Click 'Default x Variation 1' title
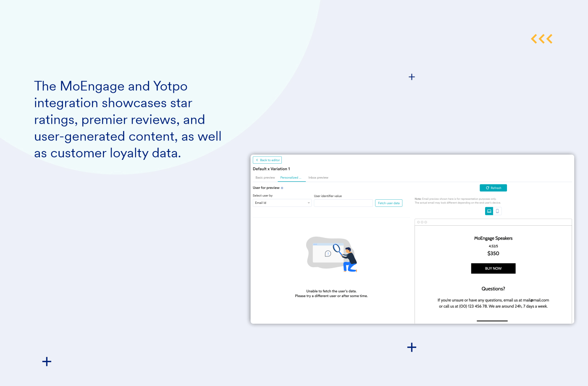 tap(271, 169)
